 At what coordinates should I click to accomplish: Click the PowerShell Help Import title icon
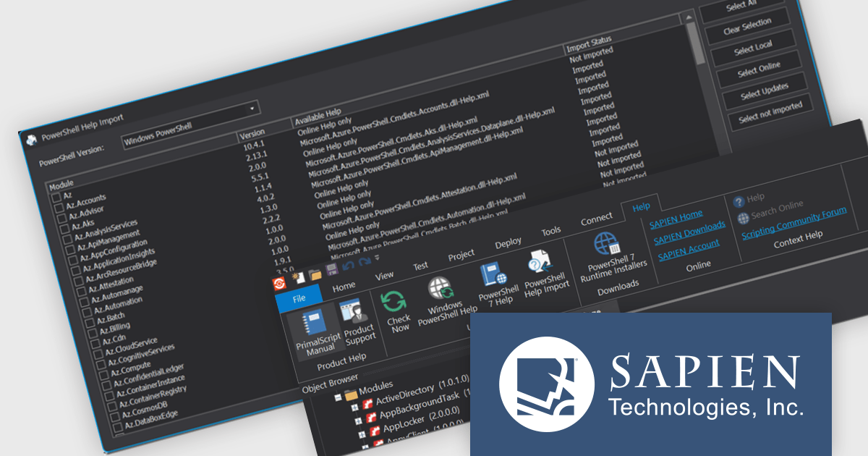point(31,140)
